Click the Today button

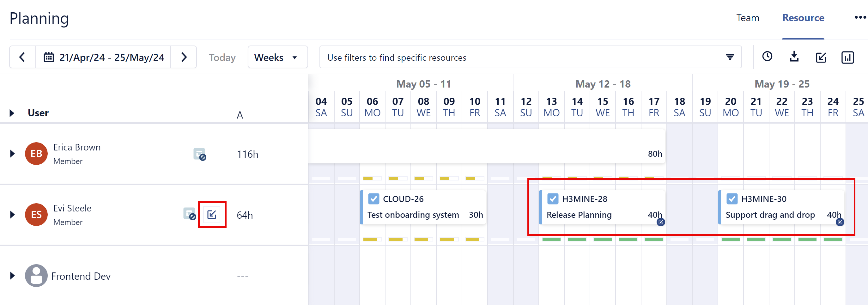point(222,57)
